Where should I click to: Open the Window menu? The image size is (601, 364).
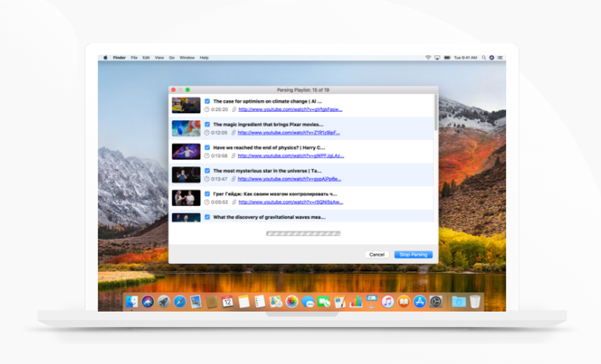click(187, 58)
